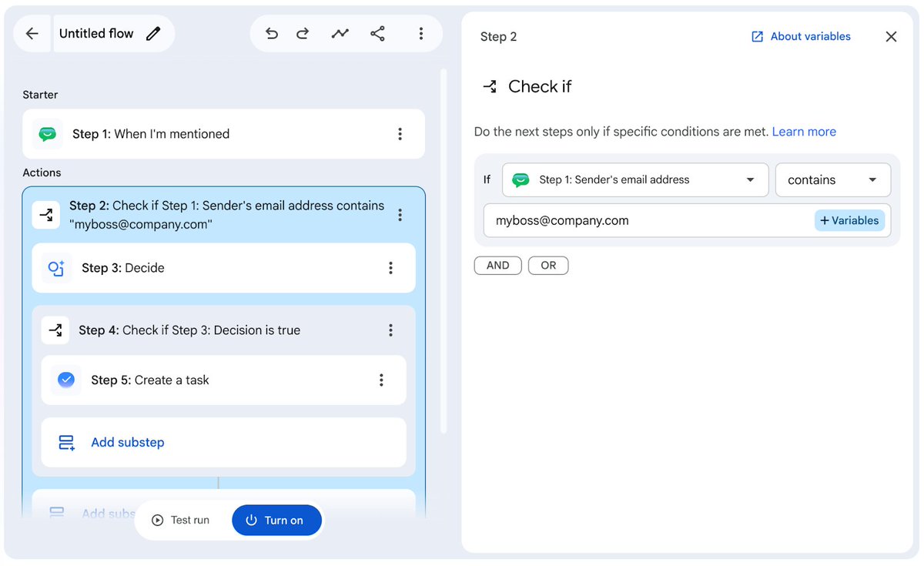The image size is (924, 566).
Task: Open Step 3 Decide options menu
Action: (x=390, y=268)
